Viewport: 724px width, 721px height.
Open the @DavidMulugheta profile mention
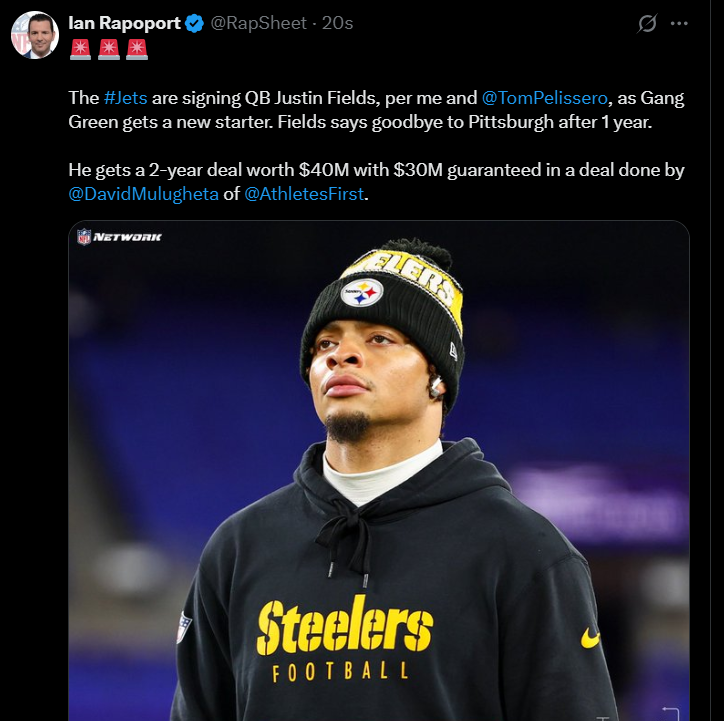[143, 194]
